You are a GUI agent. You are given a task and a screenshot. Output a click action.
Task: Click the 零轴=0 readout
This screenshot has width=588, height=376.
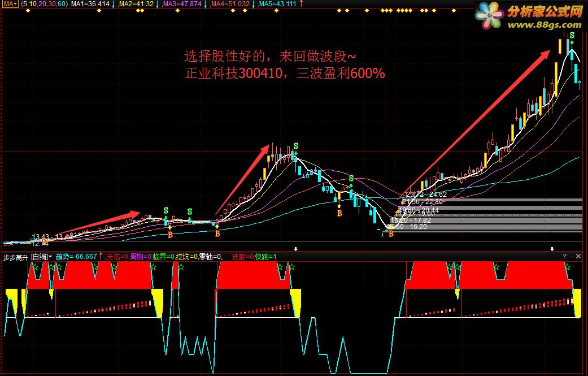tap(210, 257)
